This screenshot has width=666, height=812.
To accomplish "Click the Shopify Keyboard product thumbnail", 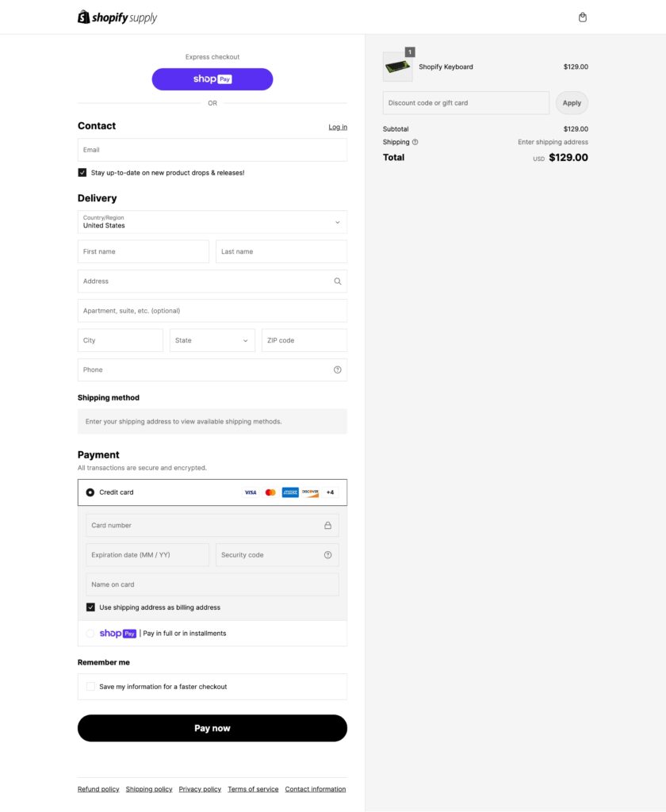I will 398,67.
